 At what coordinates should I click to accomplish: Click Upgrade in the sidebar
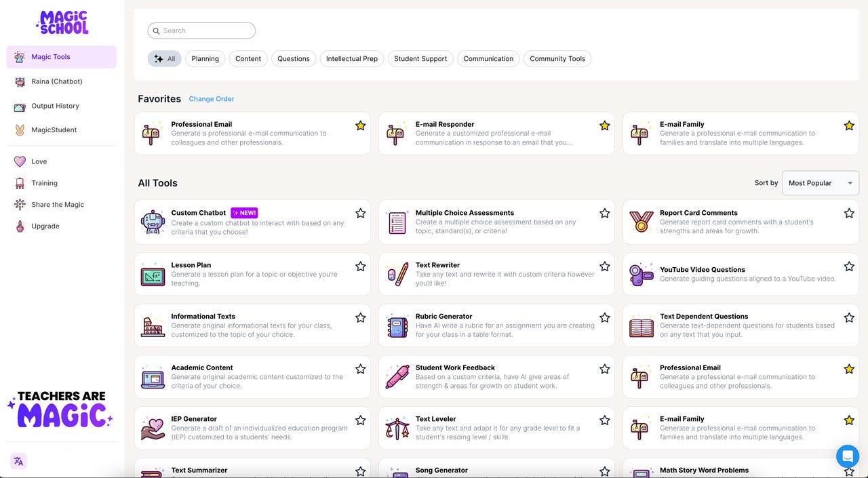(x=45, y=226)
